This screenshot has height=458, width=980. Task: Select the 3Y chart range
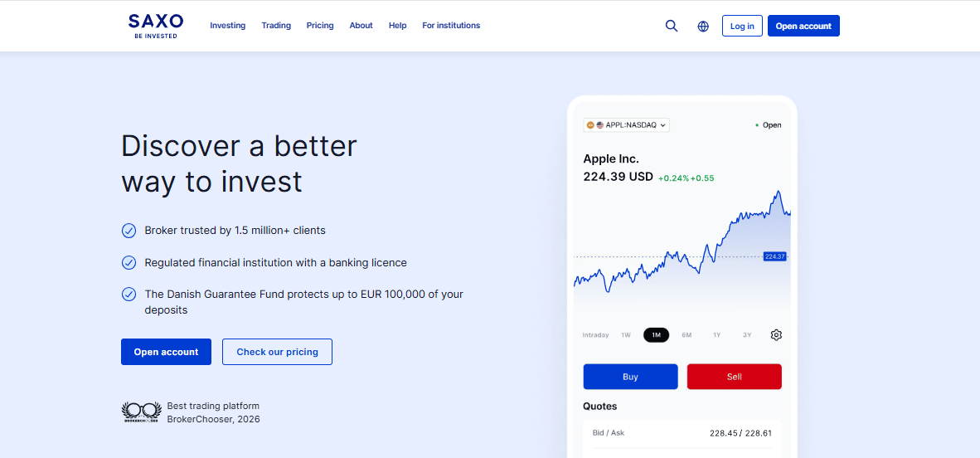(x=747, y=334)
